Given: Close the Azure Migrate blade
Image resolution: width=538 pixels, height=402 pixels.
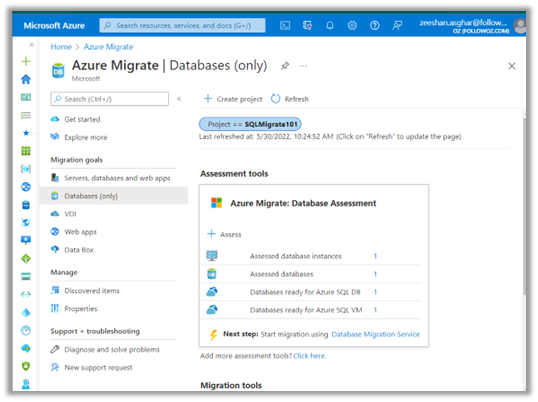Looking at the screenshot, I should point(512,66).
